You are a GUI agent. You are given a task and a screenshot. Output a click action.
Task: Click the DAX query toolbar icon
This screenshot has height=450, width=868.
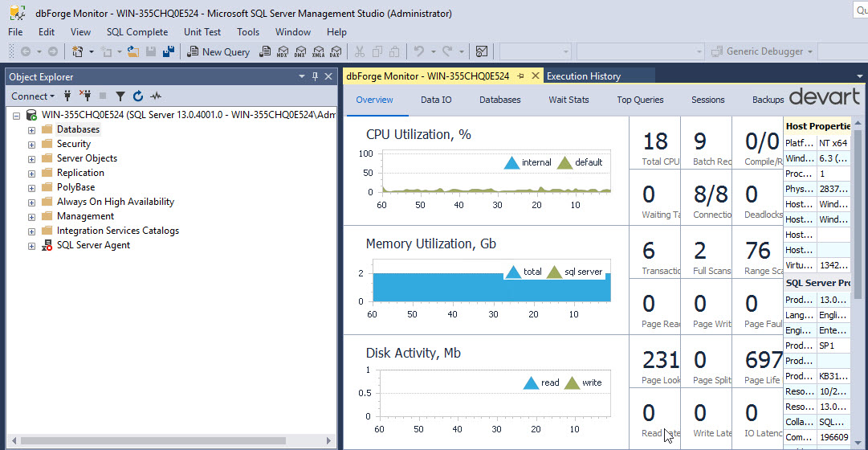click(336, 52)
